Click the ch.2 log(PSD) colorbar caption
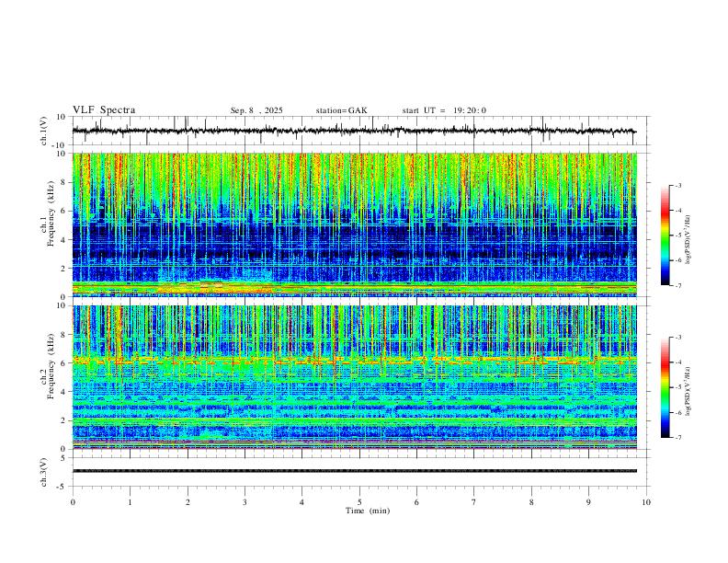Viewport: 728px width, 563px height. click(x=688, y=391)
